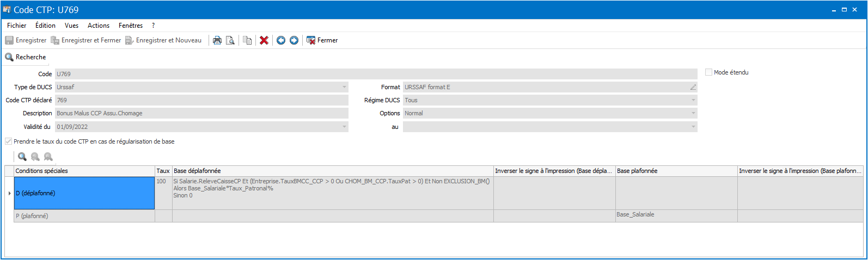The image size is (868, 260).
Task: Click the Base déplafonnée formula cell
Action: pyautogui.click(x=333, y=193)
